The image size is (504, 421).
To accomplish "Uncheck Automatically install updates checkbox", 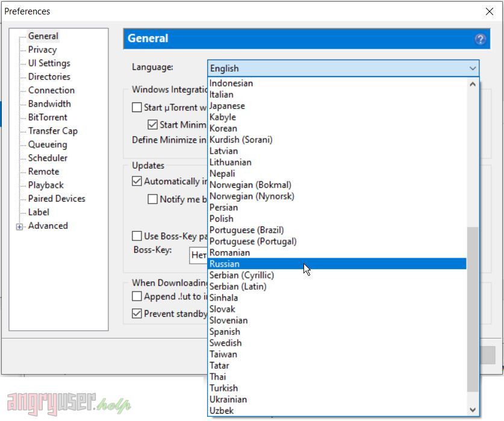I will click(137, 181).
